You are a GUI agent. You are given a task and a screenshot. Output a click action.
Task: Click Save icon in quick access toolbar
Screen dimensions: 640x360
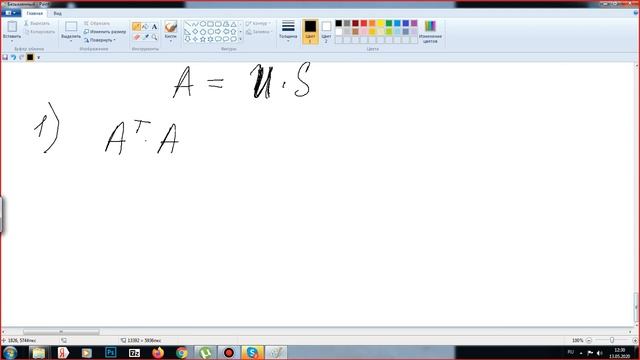(x=5, y=58)
